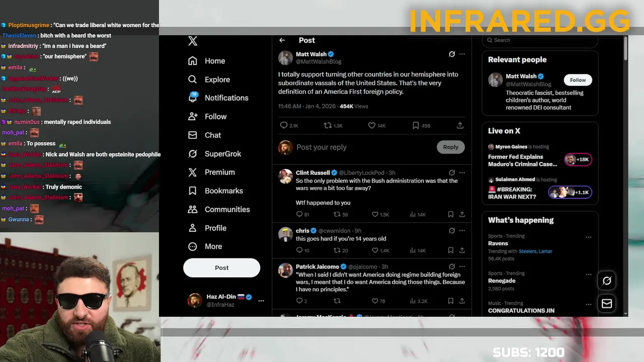The height and width of the screenshot is (362, 644).
Task: Open account menu dots beside Haz Al-Din
Action: 261,301
